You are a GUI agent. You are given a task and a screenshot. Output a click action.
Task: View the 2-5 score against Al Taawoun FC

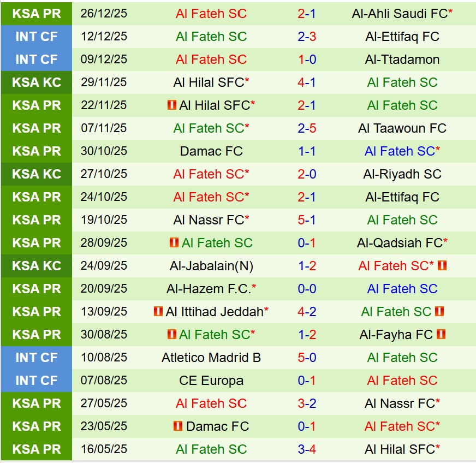tap(307, 128)
